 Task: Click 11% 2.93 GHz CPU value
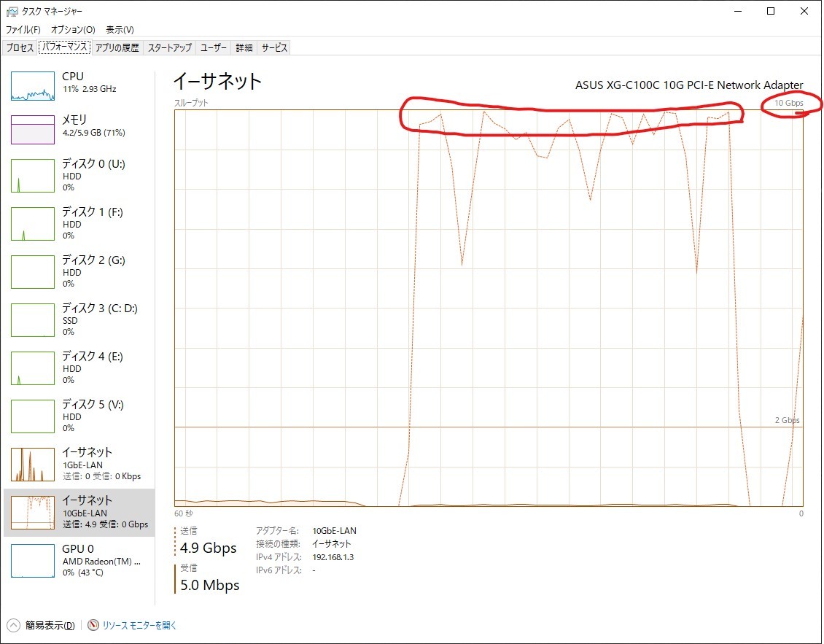[90, 89]
